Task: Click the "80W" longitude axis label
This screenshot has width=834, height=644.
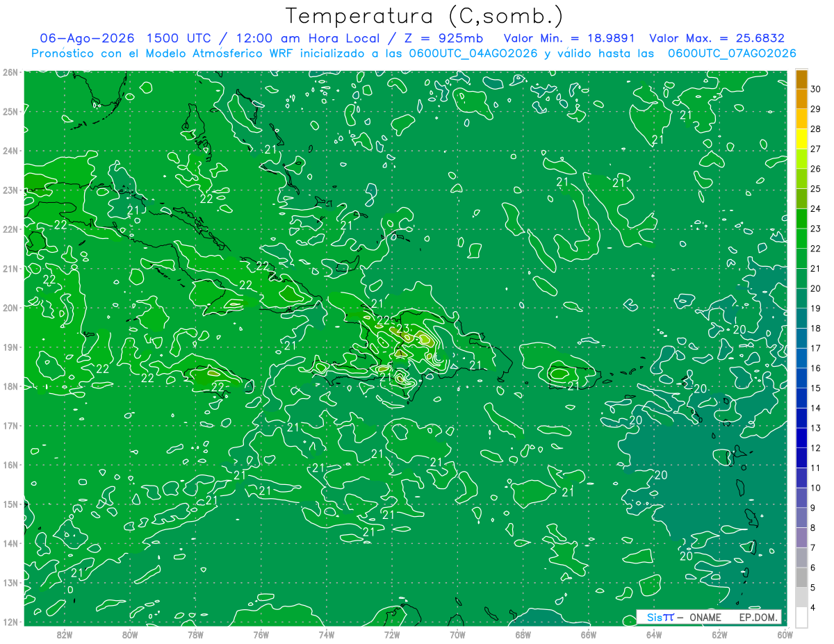Action: coord(130,634)
